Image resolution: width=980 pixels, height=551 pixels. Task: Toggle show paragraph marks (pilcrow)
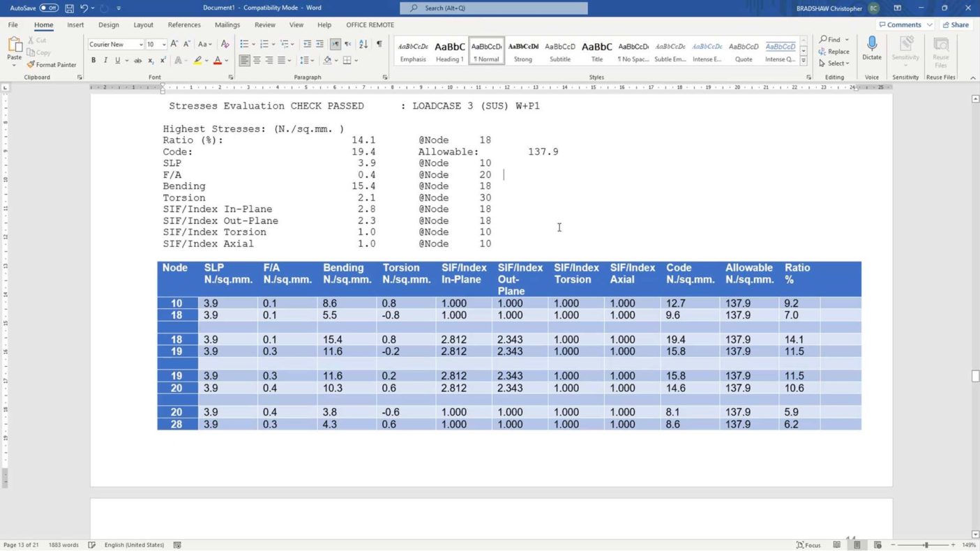[x=379, y=44]
